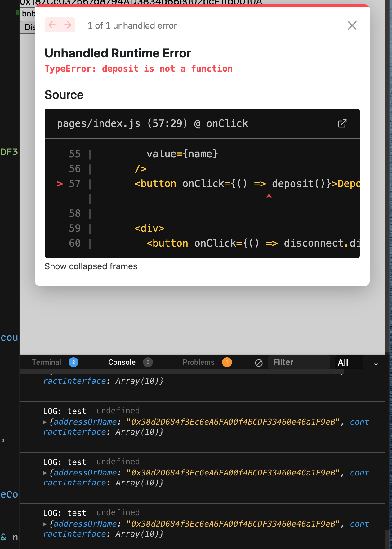Image resolution: width=392 pixels, height=549 pixels.
Task: Click the Console badge showing 0
Action: (148, 362)
